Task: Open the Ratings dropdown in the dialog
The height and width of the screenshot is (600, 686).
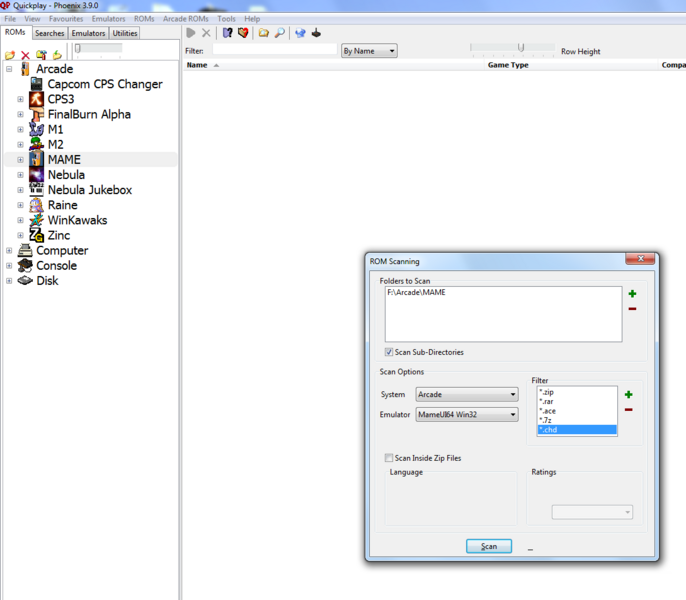Action: pyautogui.click(x=592, y=512)
